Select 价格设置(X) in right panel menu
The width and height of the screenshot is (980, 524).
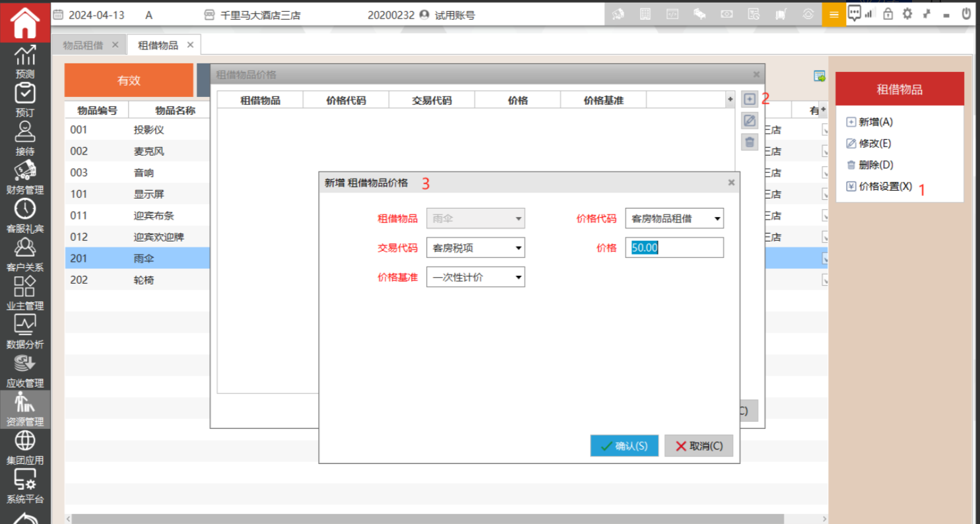point(884,187)
